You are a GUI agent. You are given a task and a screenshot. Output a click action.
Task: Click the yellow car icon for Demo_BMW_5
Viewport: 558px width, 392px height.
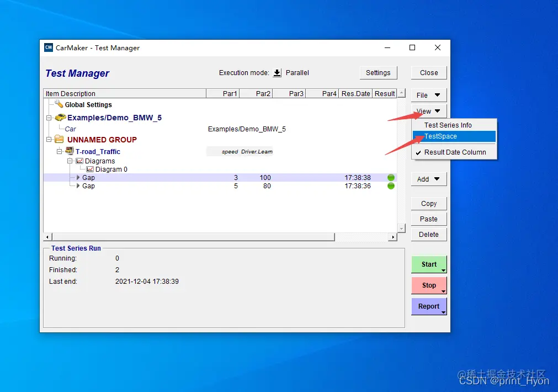pos(60,117)
